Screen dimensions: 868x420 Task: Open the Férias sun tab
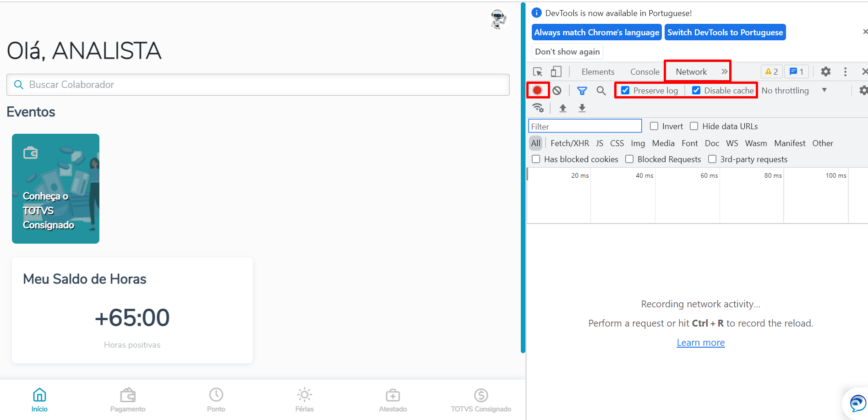tap(305, 400)
